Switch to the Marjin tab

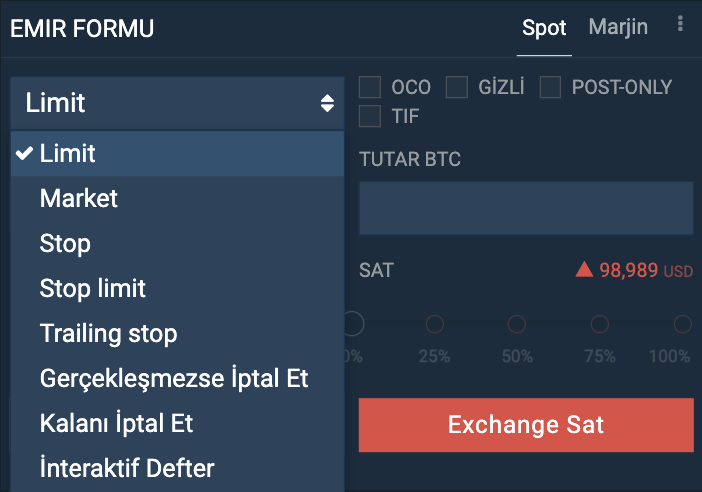(x=618, y=27)
